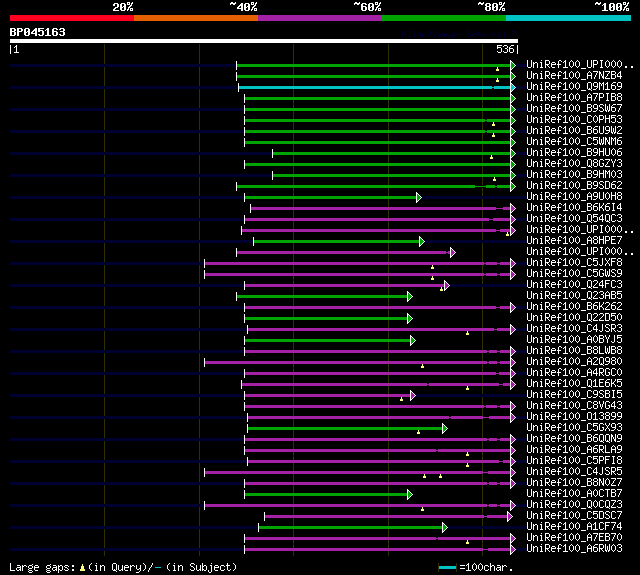Select the UniRef100_C4JSR5 label
This screenshot has height=575, width=640.
[x=574, y=472]
